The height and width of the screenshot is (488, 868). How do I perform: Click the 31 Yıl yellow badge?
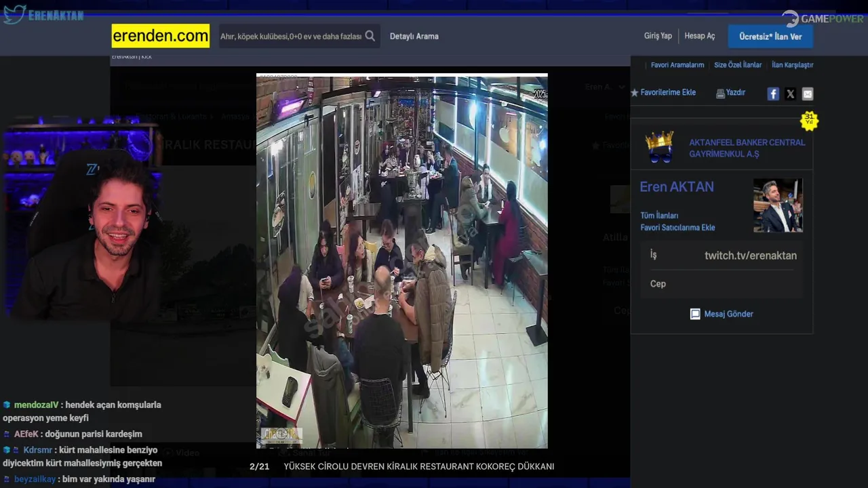tap(809, 120)
